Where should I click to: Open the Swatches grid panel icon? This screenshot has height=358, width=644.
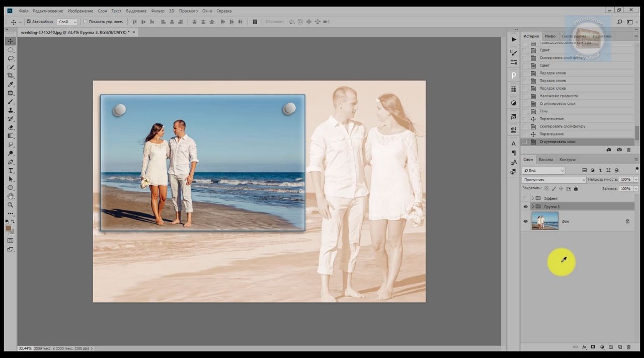pyautogui.click(x=514, y=89)
